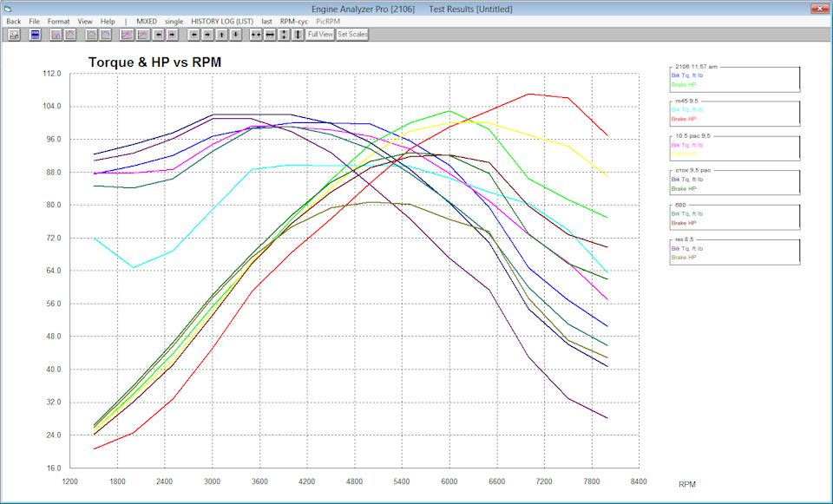833x504 pixels.
Task: Click the 'm45 9.5' legend heading
Action: [687, 101]
